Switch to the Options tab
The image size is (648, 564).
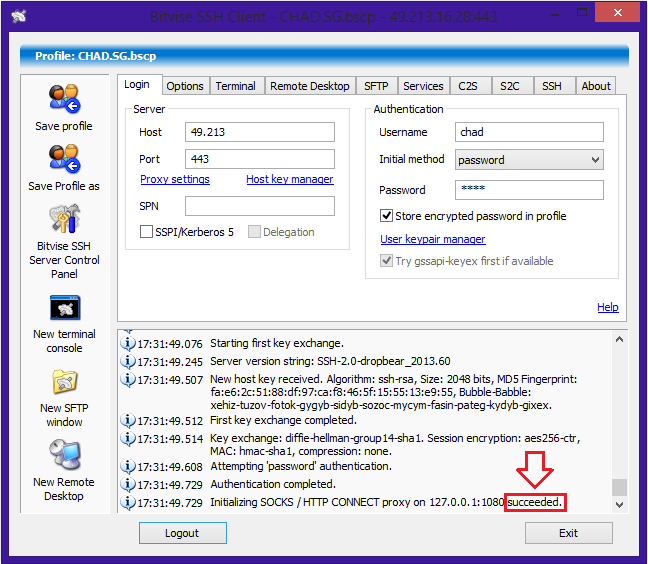pyautogui.click(x=185, y=86)
